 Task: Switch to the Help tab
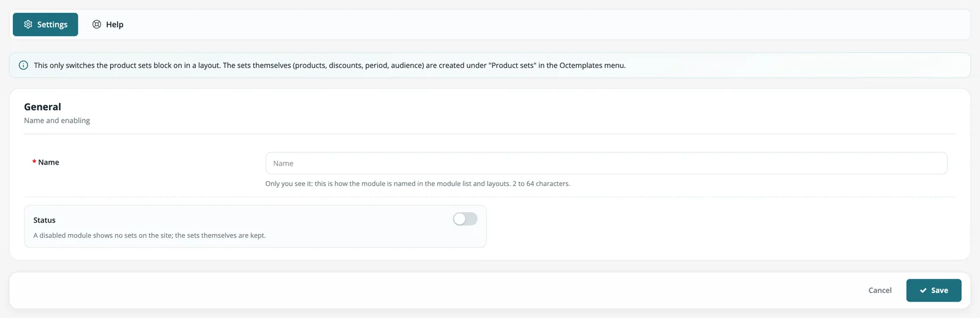tap(108, 24)
